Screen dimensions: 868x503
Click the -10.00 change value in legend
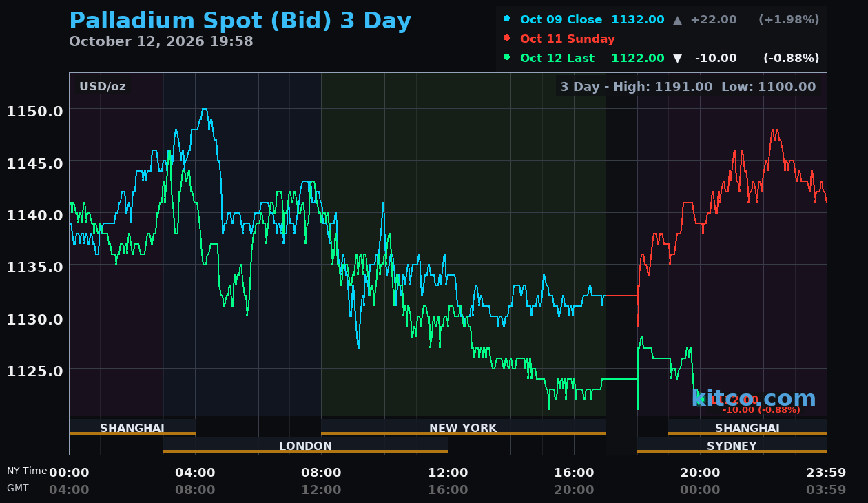(x=716, y=58)
